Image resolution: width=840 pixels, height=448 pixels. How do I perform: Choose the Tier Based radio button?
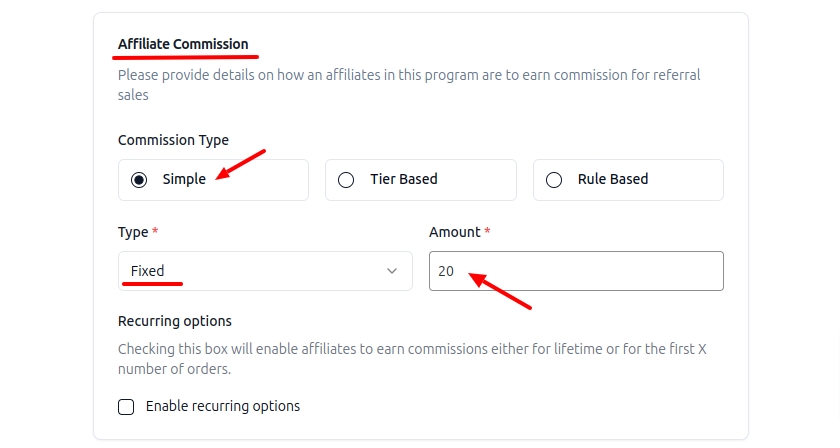pos(346,180)
